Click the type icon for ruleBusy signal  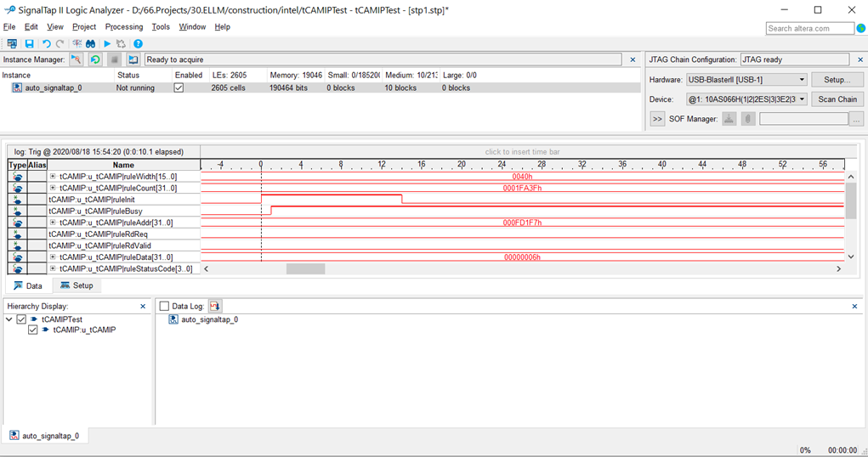click(18, 212)
